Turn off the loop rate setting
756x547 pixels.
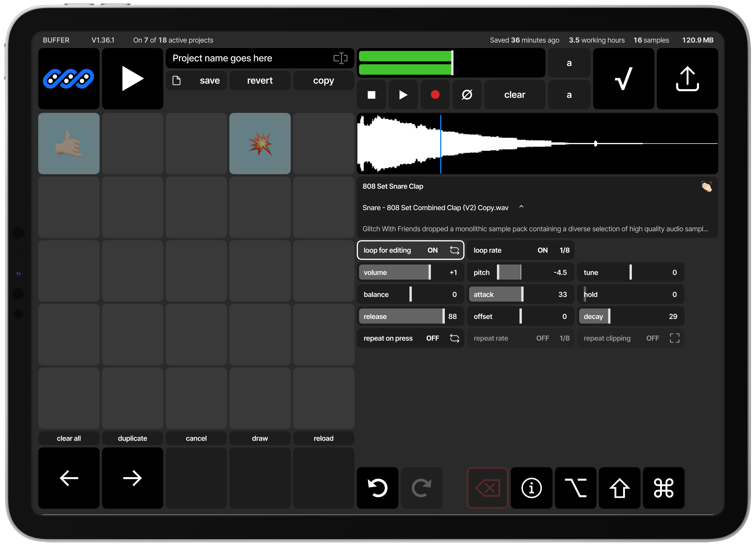[520, 250]
